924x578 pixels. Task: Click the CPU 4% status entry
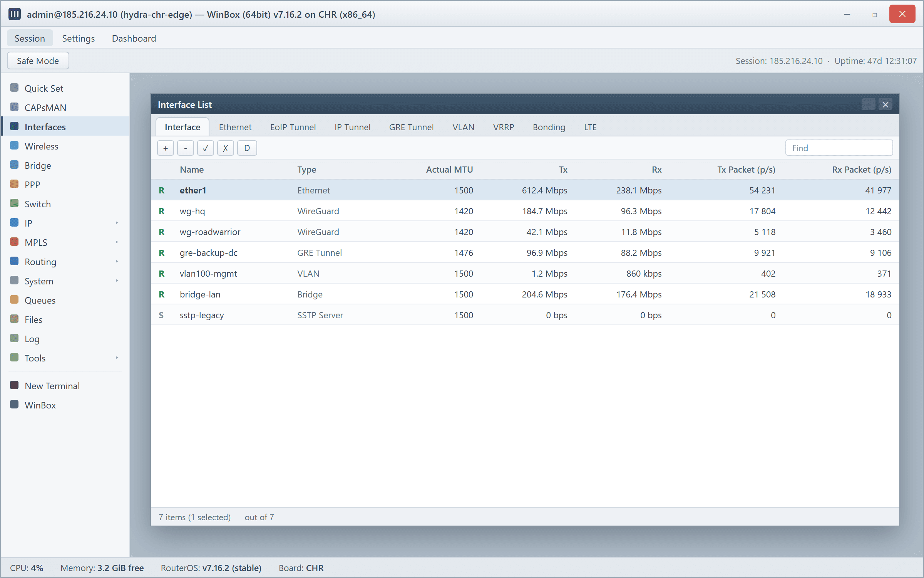coord(27,568)
